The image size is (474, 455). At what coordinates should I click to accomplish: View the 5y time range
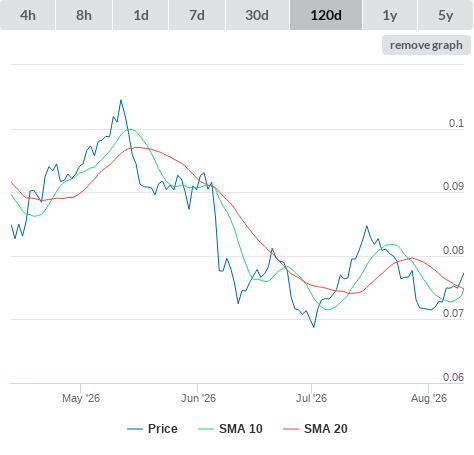click(x=445, y=15)
